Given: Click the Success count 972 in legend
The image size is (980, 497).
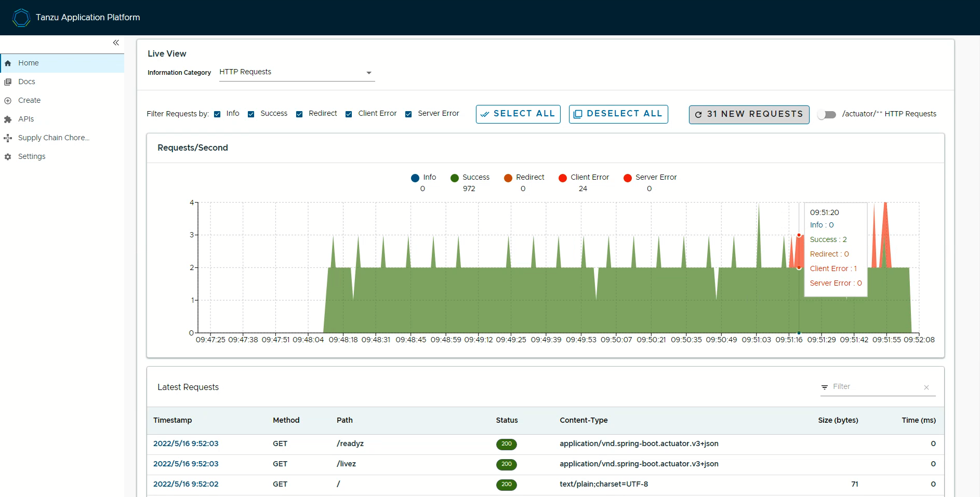Looking at the screenshot, I should [x=469, y=189].
